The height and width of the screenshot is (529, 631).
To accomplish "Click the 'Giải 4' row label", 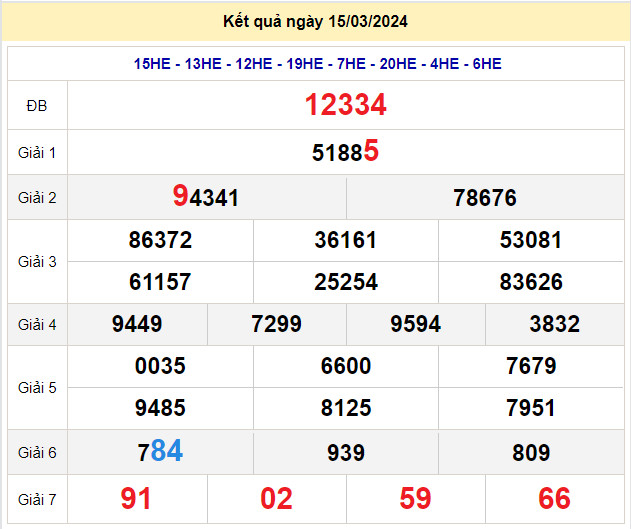I will click(37, 325).
